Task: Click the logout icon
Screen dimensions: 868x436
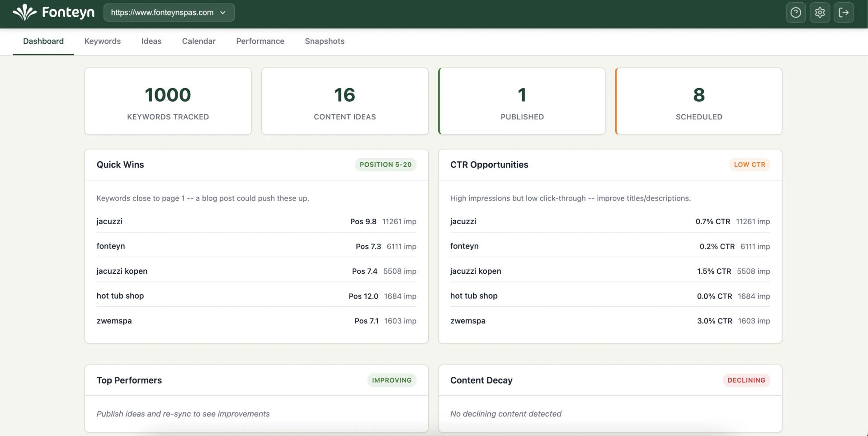Action: (x=844, y=13)
